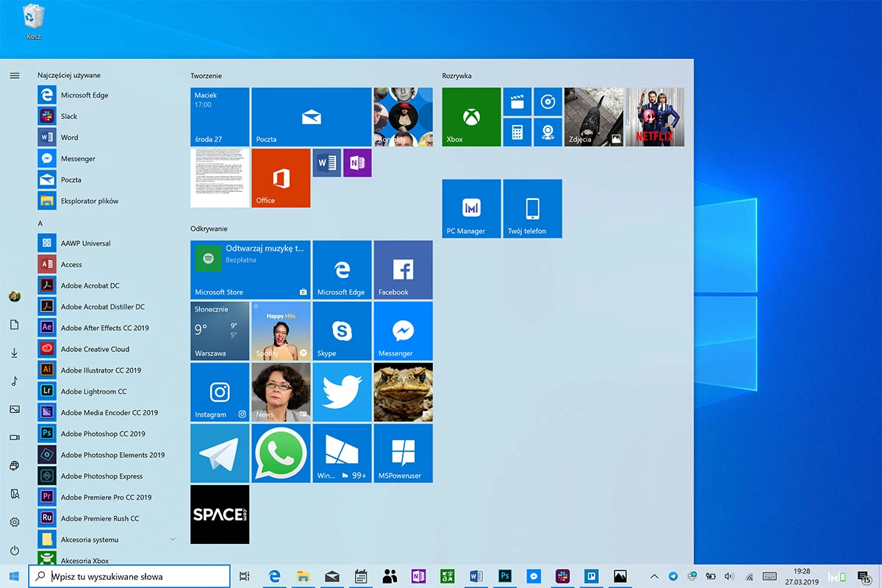
Task: Open Adobe Premiere Rush CC
Action: pos(107,518)
